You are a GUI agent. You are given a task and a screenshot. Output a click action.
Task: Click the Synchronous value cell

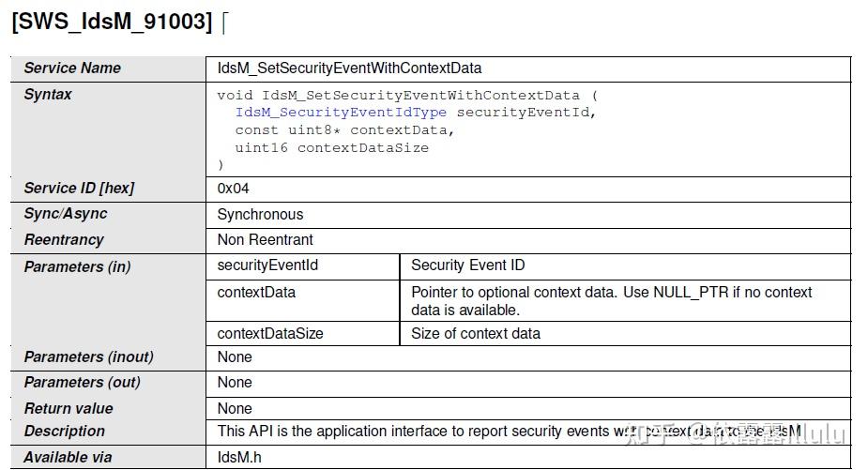pos(261,214)
